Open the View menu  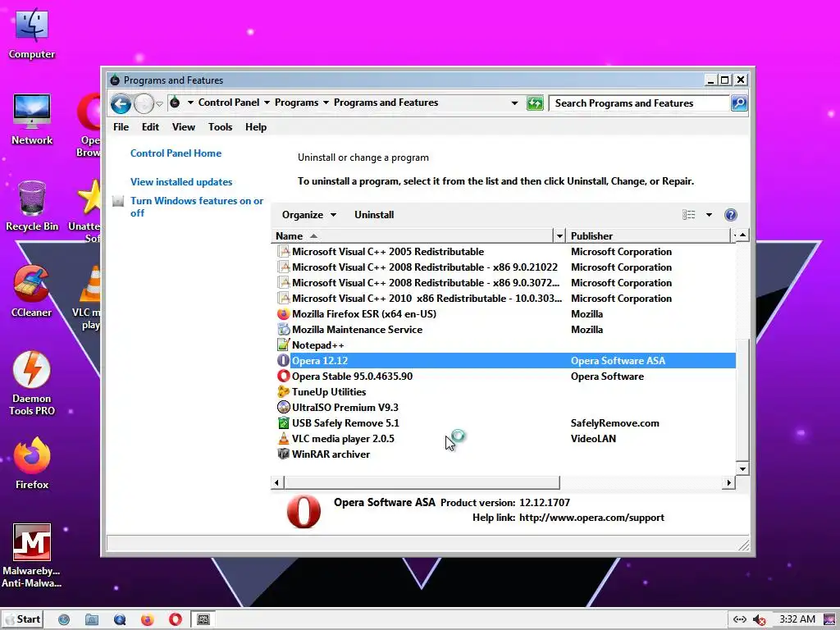(183, 127)
